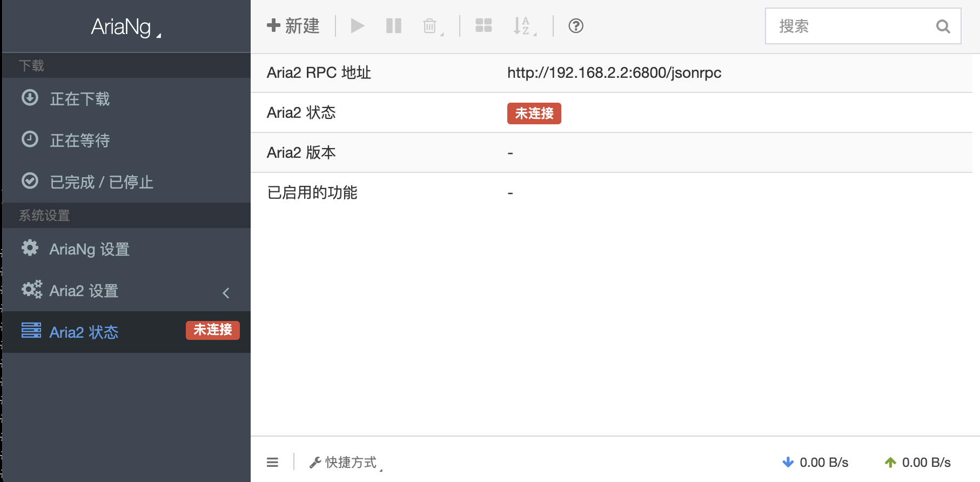Click the sidebar 未连接 status badge
Image resolution: width=980 pixels, height=482 pixels.
[x=213, y=330]
